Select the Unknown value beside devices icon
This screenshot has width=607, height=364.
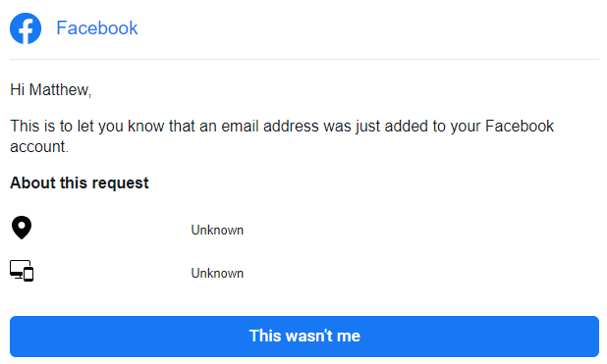click(x=217, y=274)
